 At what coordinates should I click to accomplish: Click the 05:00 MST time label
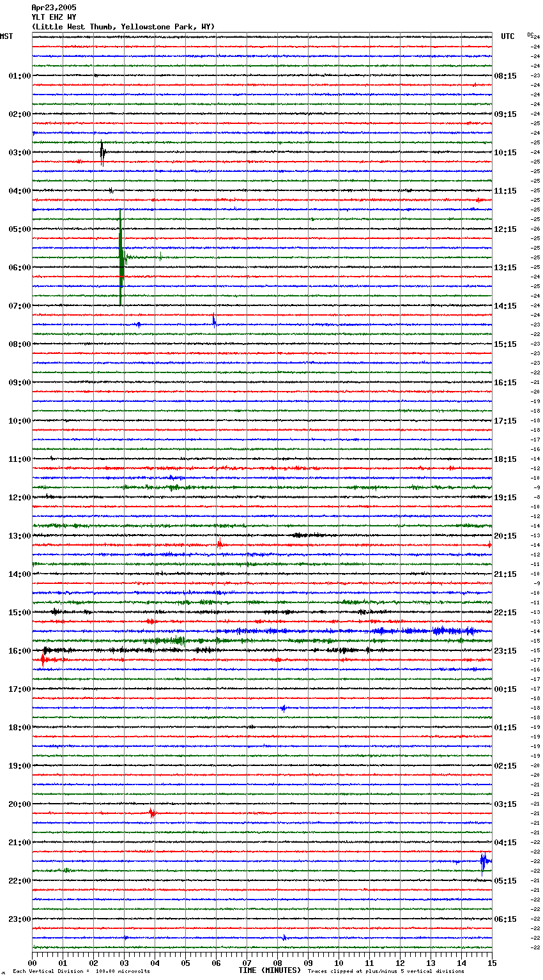pyautogui.click(x=20, y=229)
